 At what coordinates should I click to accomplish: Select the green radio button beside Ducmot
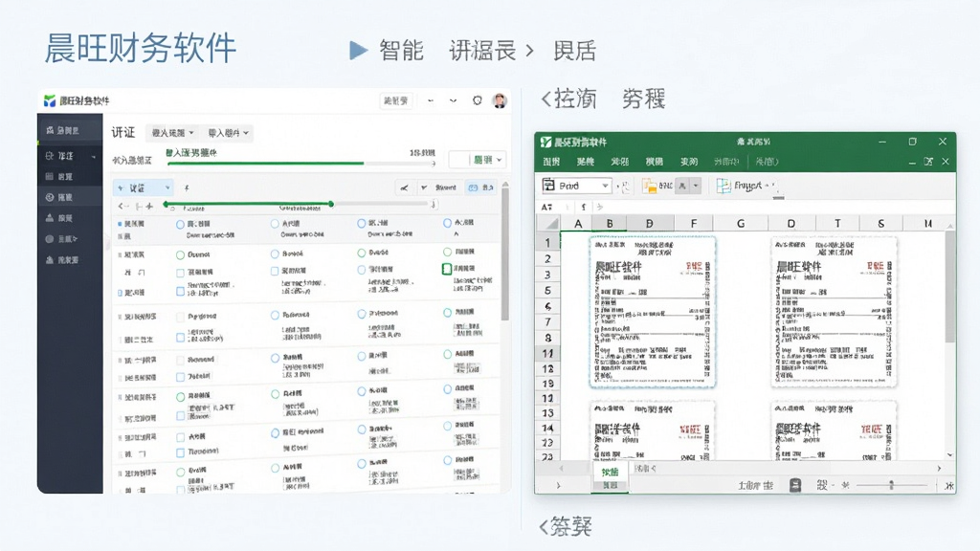point(180,254)
